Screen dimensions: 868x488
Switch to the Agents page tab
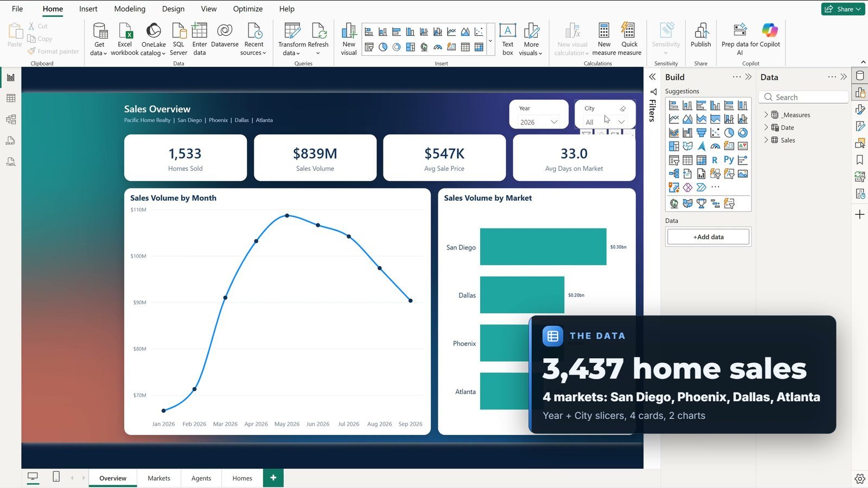coord(201,478)
